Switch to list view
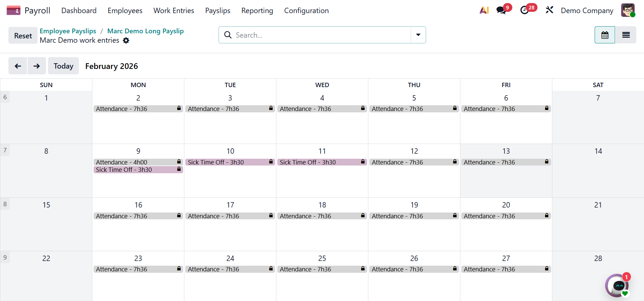The height and width of the screenshot is (301, 644). [x=626, y=35]
